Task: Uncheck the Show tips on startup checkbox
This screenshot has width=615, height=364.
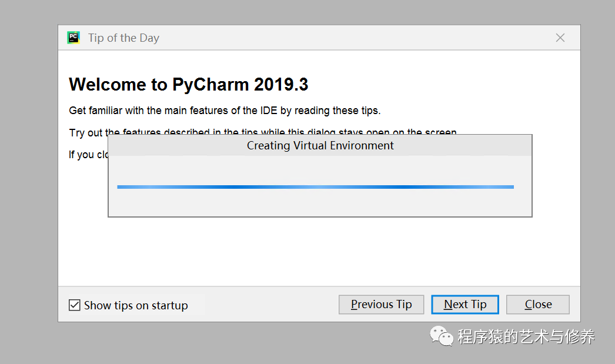Action: click(x=75, y=305)
